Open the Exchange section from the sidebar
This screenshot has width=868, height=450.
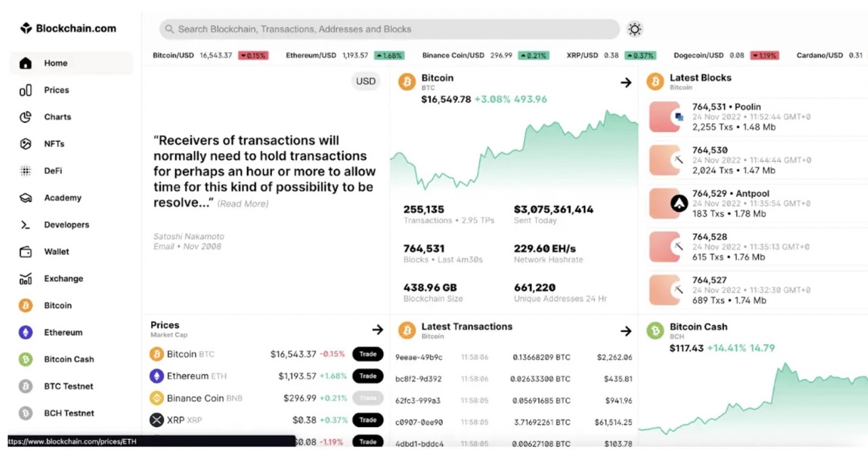(x=24, y=279)
